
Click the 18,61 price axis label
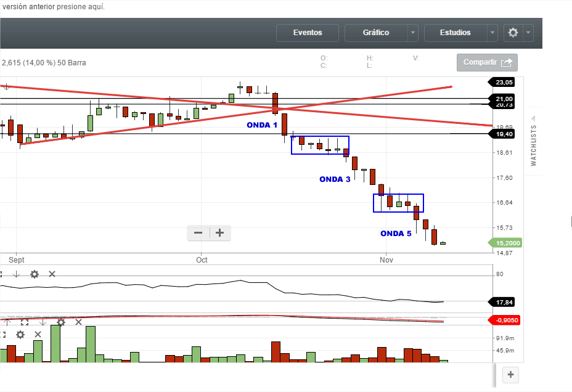[x=504, y=152]
